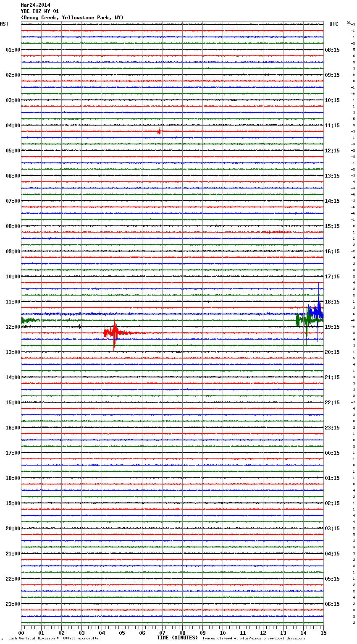Click the MST time zone heading
Image resolution: width=357 pixels, height=644 pixels.
tap(4, 24)
